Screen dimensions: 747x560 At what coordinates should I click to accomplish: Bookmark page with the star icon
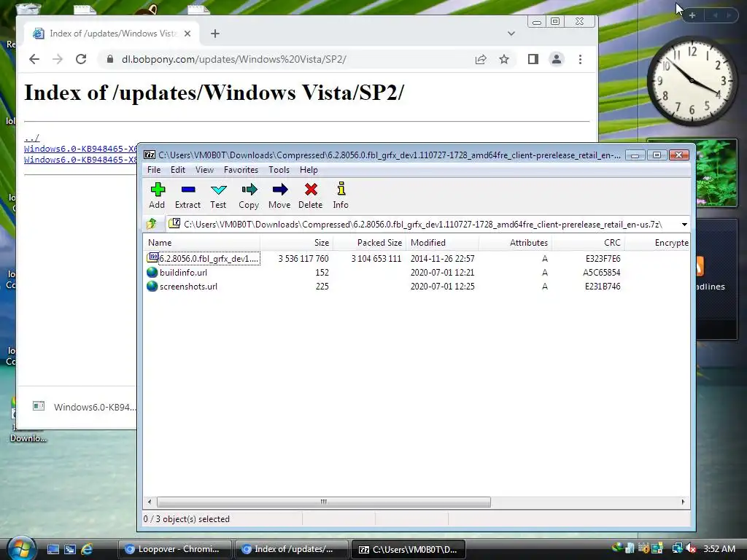point(504,60)
